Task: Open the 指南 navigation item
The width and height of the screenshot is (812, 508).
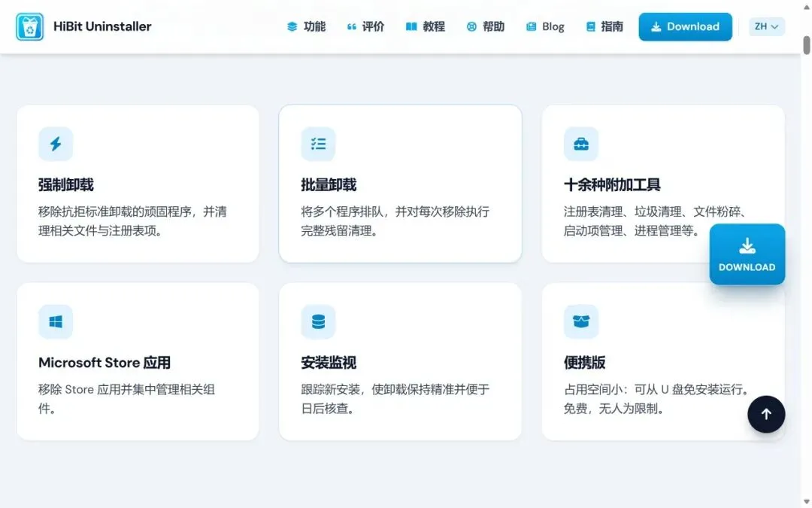Action: (x=604, y=26)
